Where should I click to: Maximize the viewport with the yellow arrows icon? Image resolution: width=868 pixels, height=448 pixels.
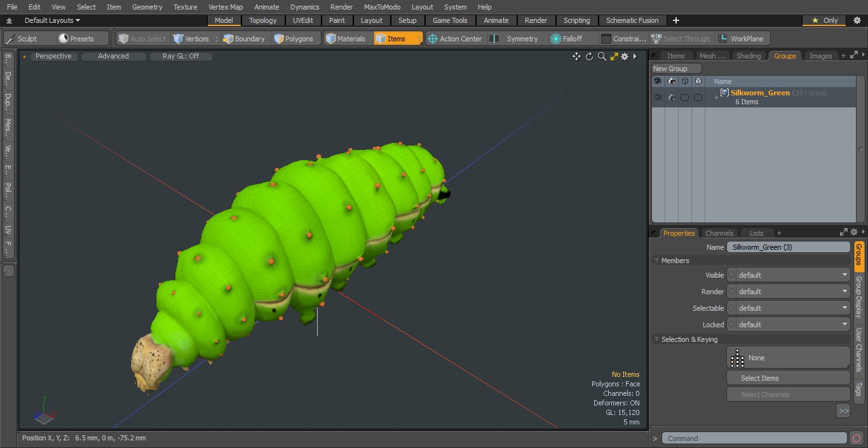coord(614,57)
